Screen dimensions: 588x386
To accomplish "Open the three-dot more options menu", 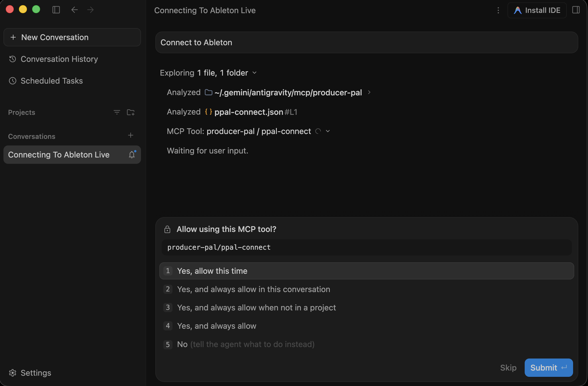I will click(498, 10).
